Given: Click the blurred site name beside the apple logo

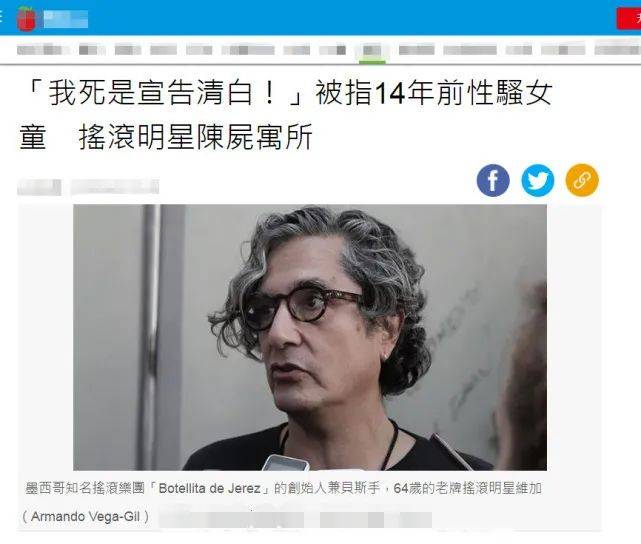Looking at the screenshot, I should pos(66,19).
